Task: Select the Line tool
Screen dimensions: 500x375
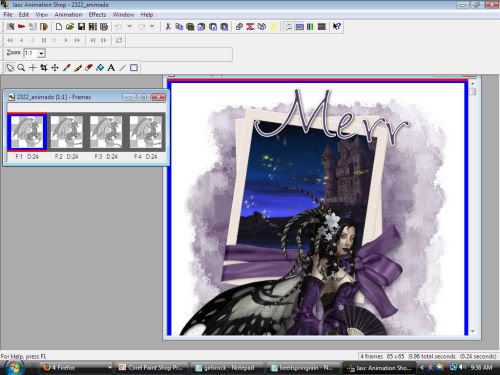Action: [123, 68]
